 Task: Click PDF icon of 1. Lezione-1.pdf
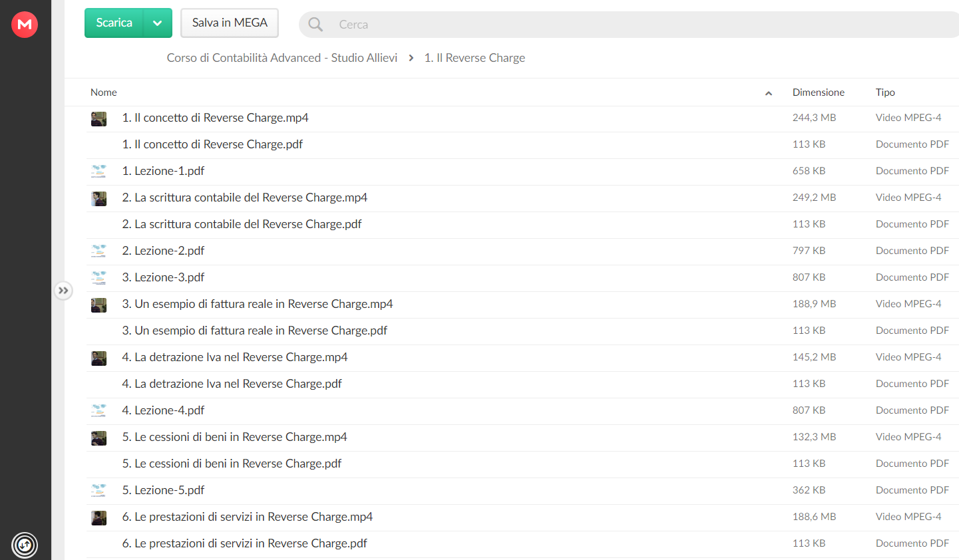coord(98,172)
